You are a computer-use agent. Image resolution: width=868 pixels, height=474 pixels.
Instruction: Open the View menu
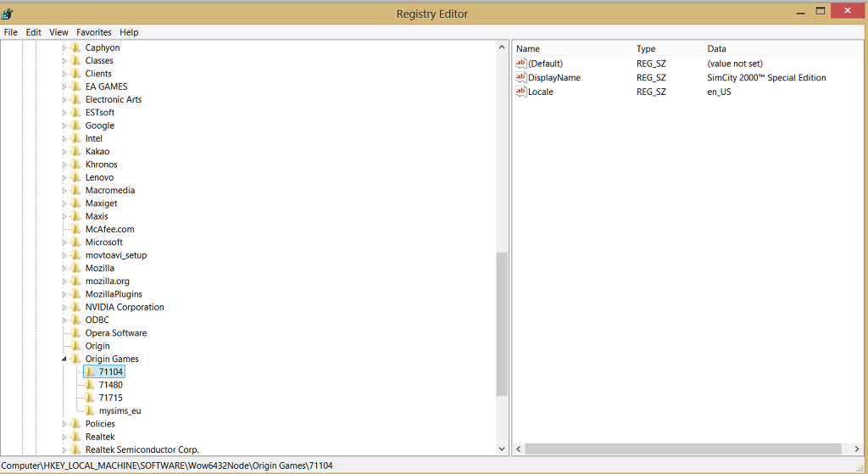(x=58, y=32)
